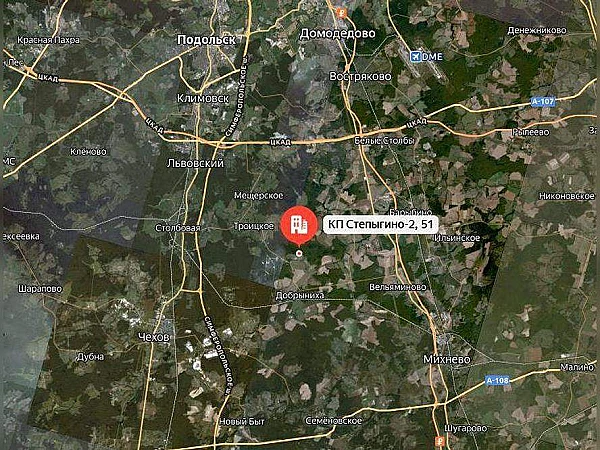Click the red building location pin
The width and height of the screenshot is (600, 450).
click(x=299, y=225)
